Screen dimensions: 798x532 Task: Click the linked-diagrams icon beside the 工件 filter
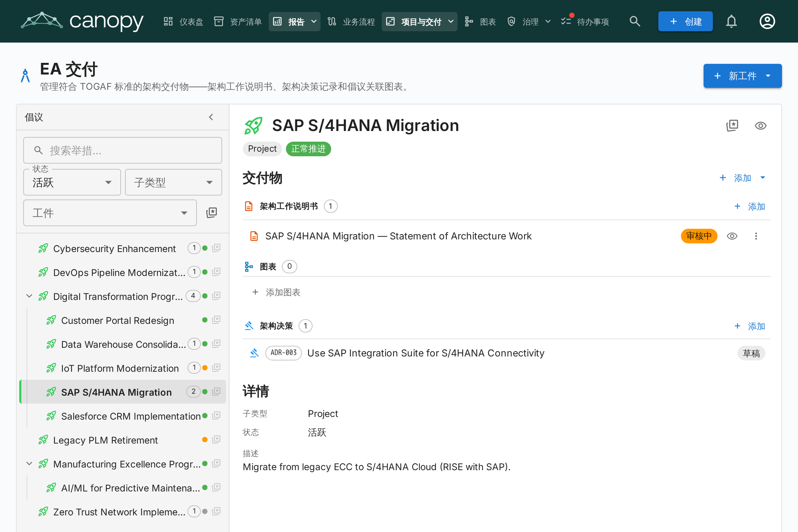[x=211, y=213]
